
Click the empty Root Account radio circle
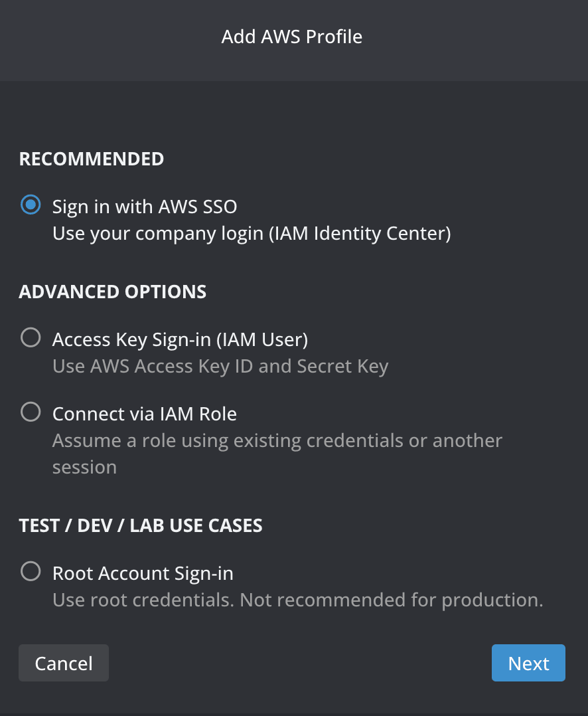(31, 571)
